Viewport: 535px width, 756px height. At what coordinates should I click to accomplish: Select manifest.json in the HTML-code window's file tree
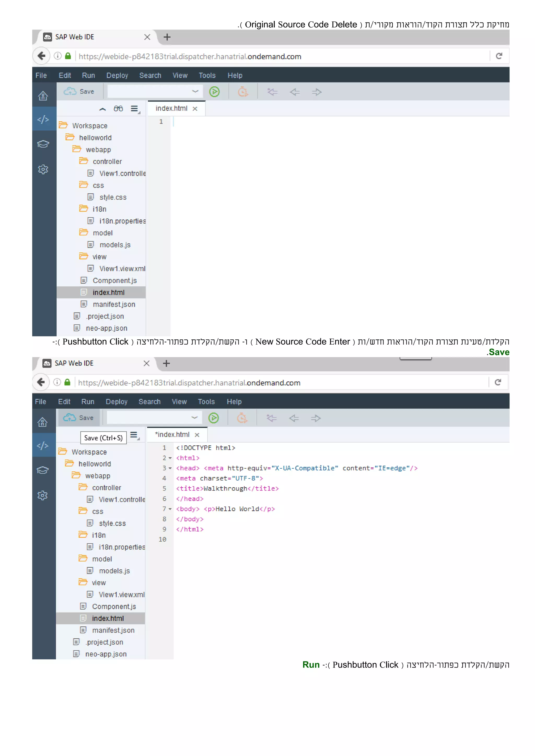(113, 630)
